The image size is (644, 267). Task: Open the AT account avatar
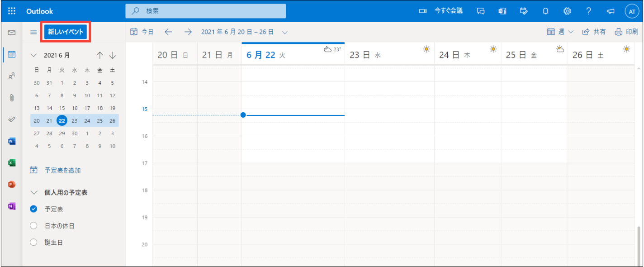click(632, 11)
